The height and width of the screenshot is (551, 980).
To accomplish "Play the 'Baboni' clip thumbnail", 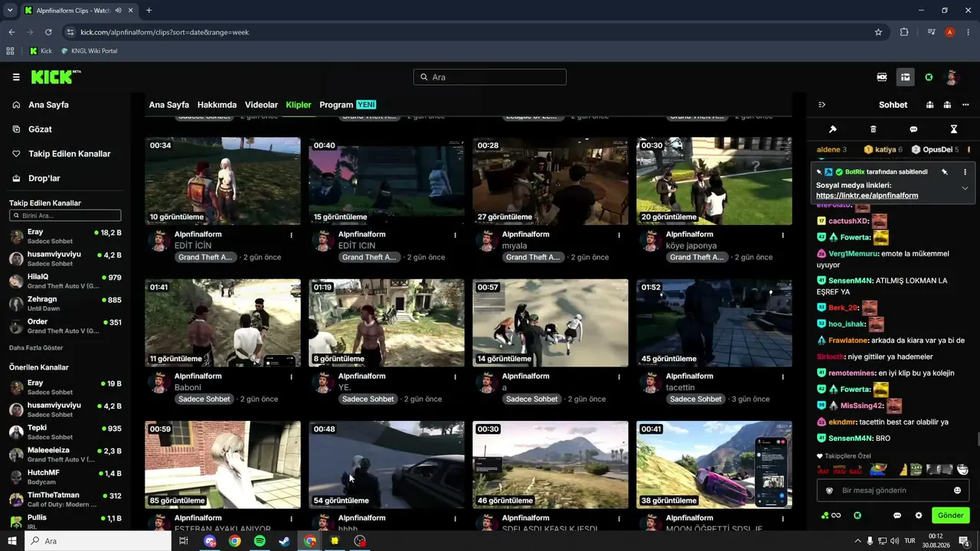I will pos(223,323).
